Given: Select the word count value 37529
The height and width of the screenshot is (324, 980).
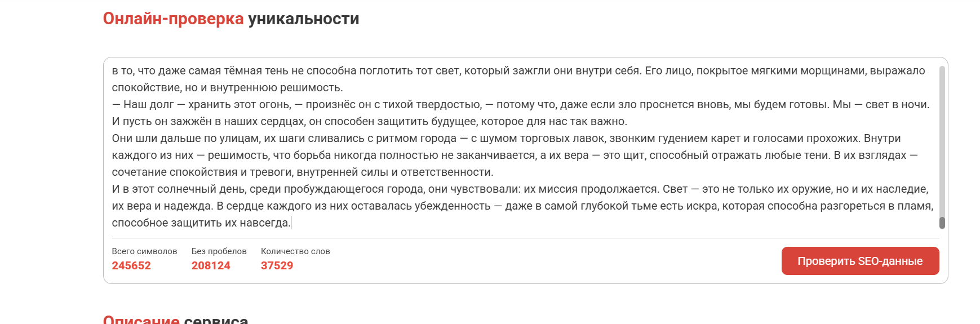Looking at the screenshot, I should point(277,265).
